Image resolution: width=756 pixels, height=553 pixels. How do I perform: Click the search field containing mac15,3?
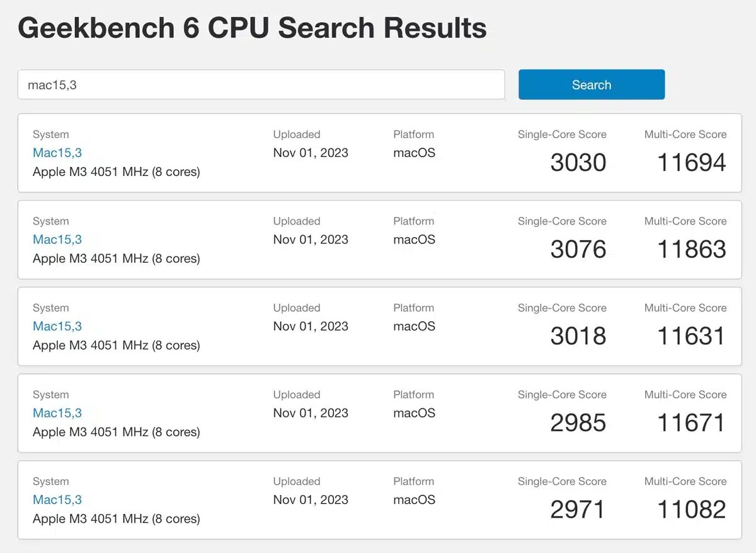click(x=261, y=84)
